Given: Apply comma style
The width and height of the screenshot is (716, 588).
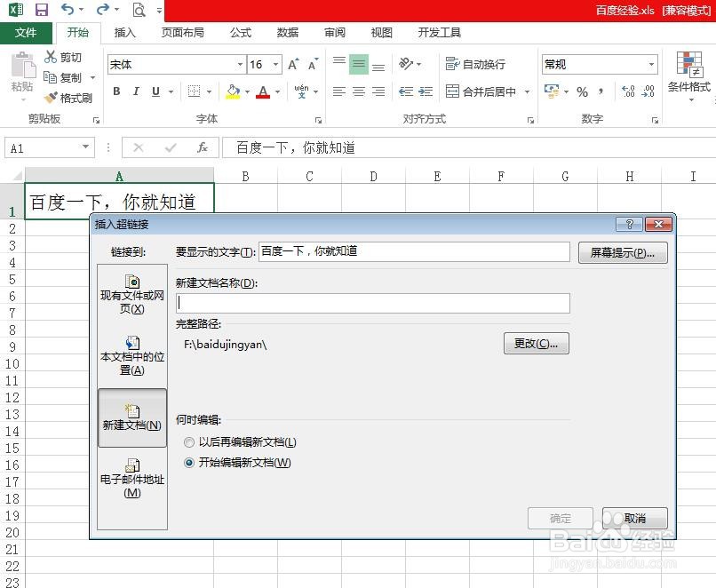Looking at the screenshot, I should tap(601, 91).
